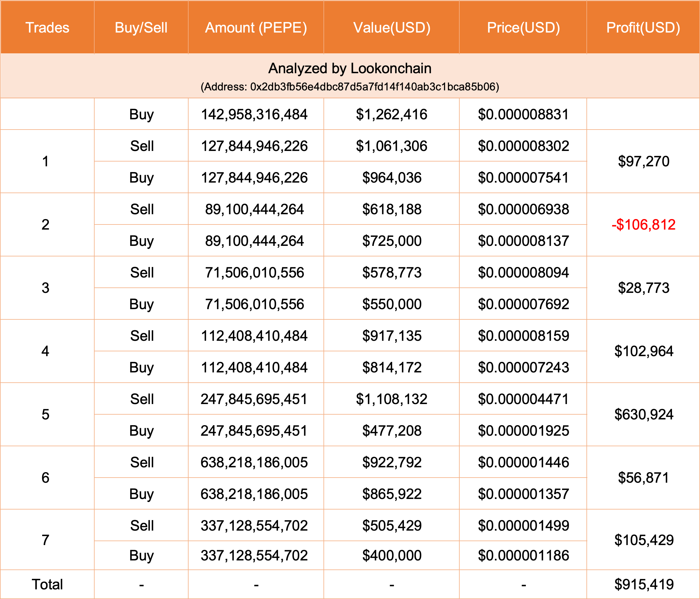This screenshot has height=599, width=700.
Task: Click the trade number 5 cell
Action: pos(45,414)
